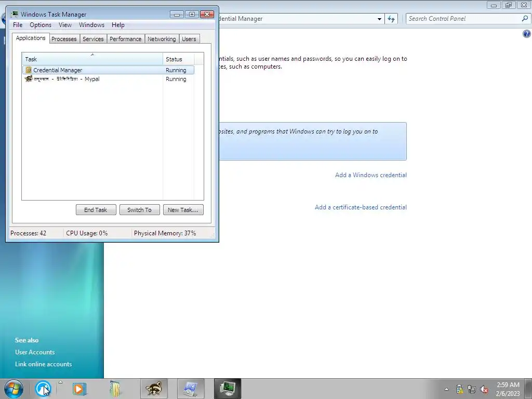Open Windows menu in Task Manager
The width and height of the screenshot is (532, 399).
91,25
